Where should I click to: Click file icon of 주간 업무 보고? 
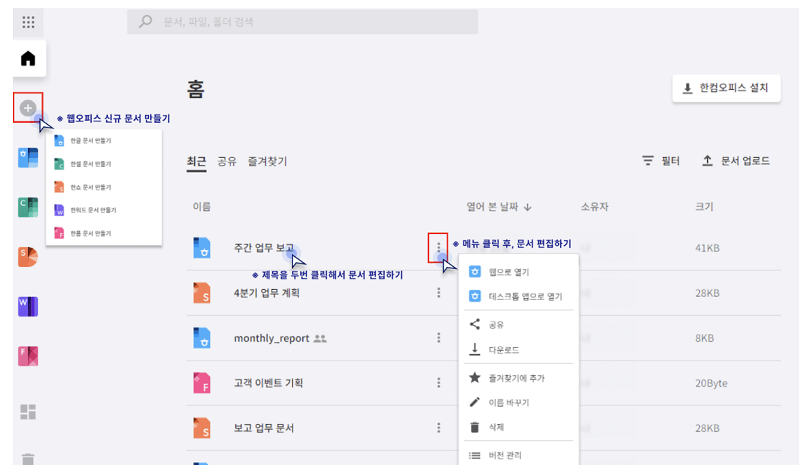[202, 248]
